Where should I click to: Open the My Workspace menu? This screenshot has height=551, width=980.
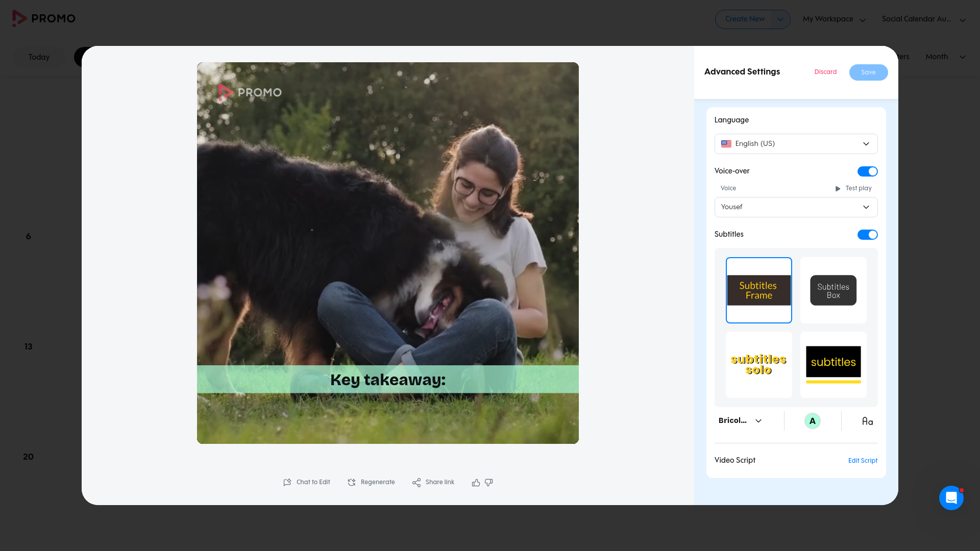[834, 19]
